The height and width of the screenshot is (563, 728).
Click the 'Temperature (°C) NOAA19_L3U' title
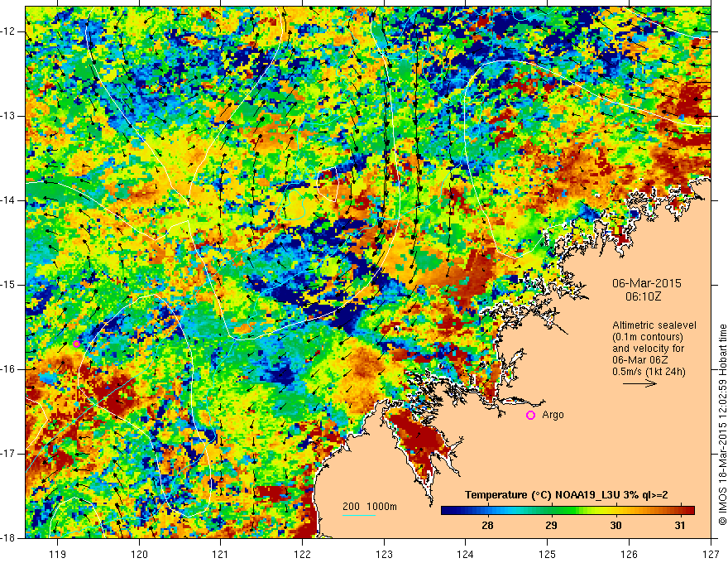tap(567, 495)
